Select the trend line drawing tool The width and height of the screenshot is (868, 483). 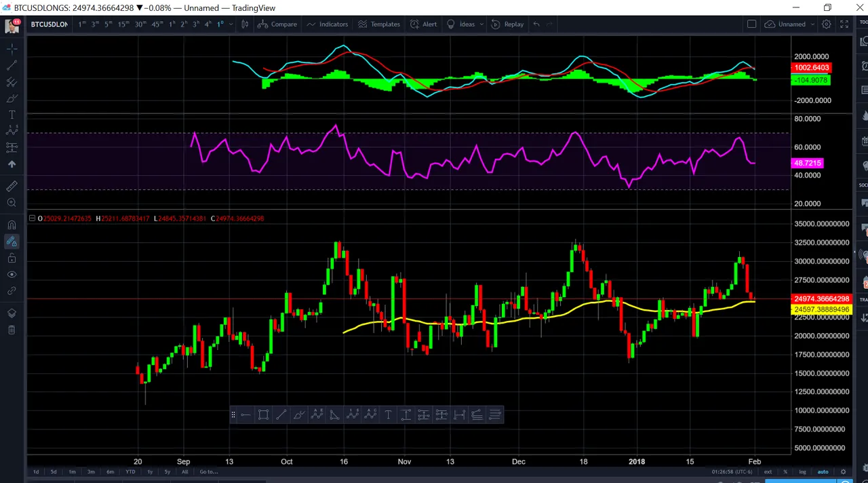click(x=12, y=65)
